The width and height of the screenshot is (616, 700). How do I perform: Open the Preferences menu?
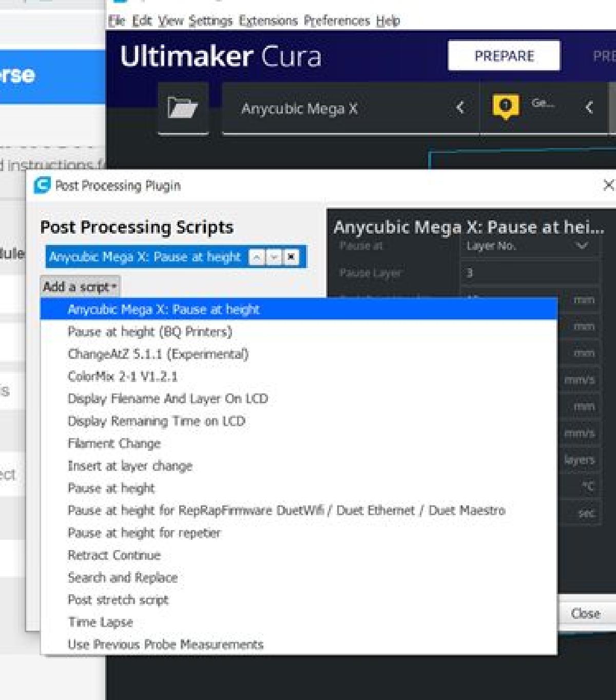[x=337, y=21]
